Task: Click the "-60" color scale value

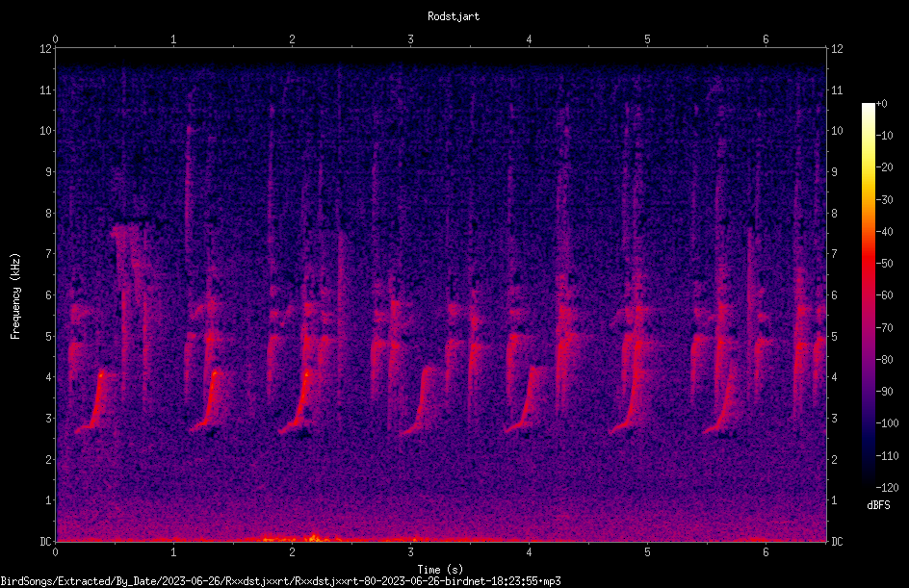Action: click(x=884, y=295)
